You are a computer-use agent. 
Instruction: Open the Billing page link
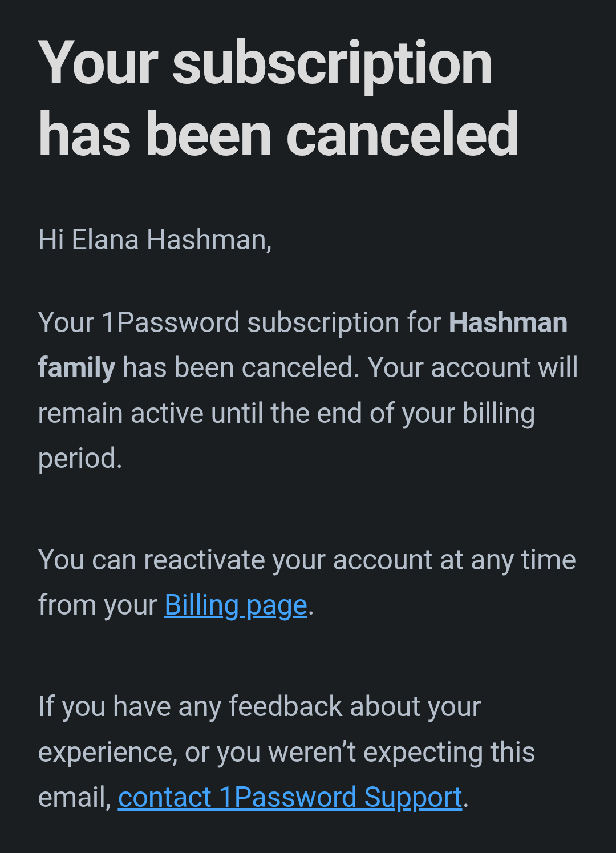(x=236, y=606)
